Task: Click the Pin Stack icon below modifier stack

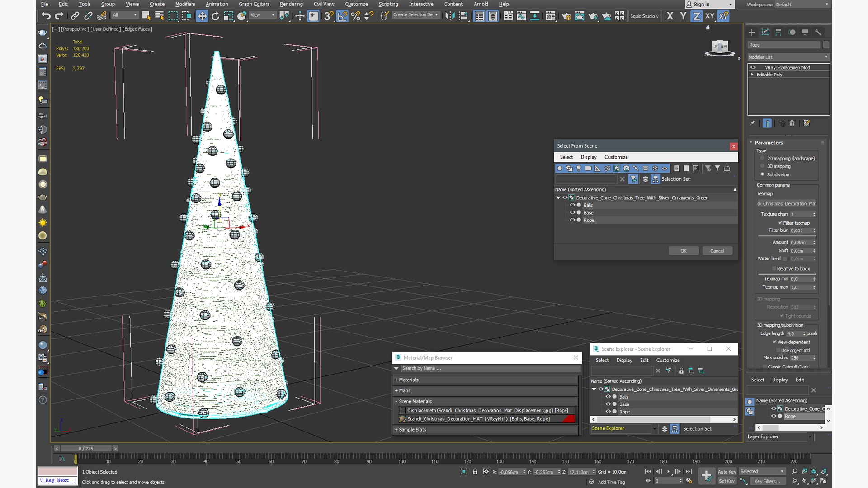Action: click(x=752, y=123)
